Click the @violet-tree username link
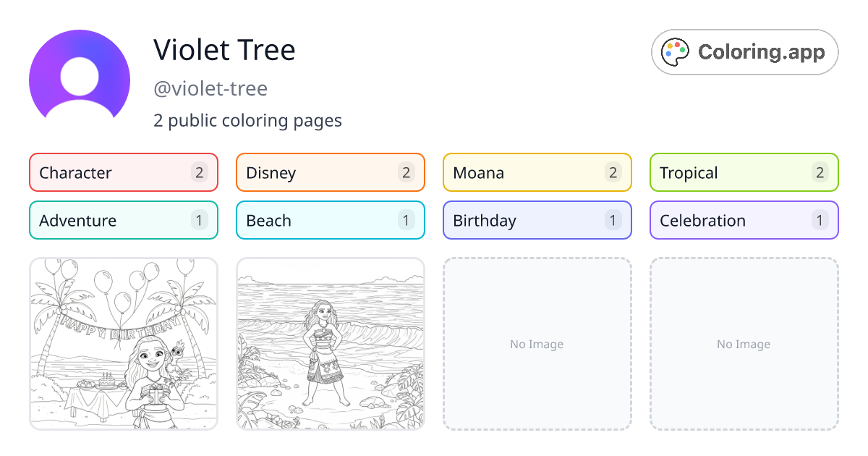The image size is (868, 456). click(210, 88)
